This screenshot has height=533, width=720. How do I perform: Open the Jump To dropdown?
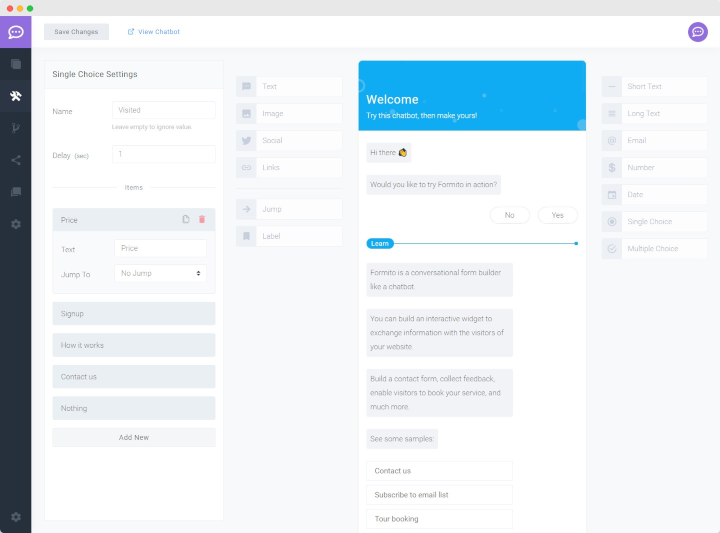(160, 273)
